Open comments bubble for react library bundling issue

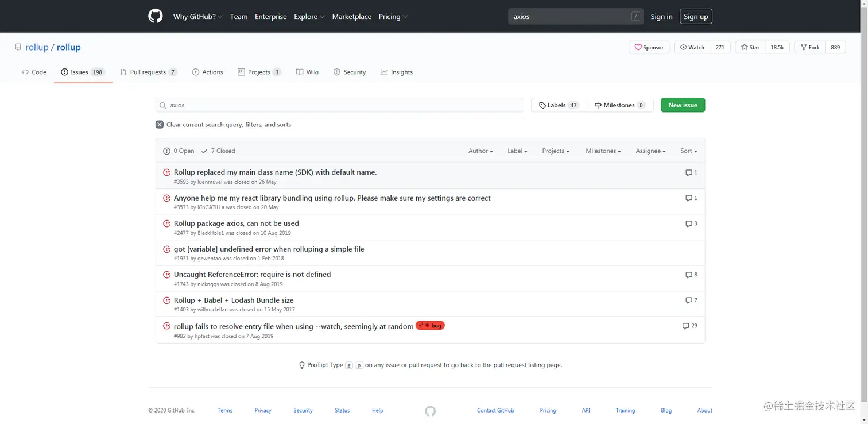coord(691,198)
